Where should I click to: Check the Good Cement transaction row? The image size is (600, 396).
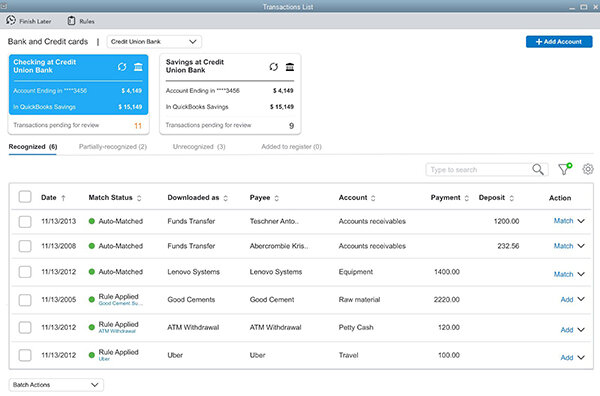point(25,300)
